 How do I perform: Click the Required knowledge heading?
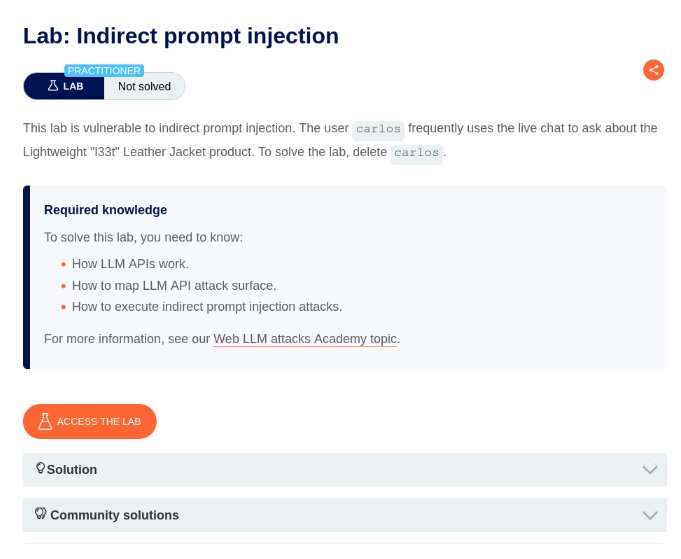tap(105, 210)
